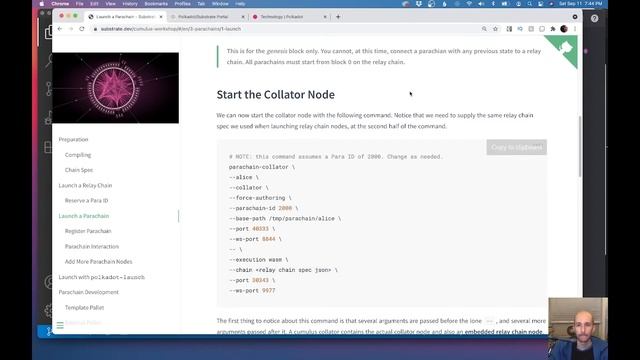Screen dimensions: 640x360
Task: Open Chrome three-dot menu
Action: pyautogui.click(x=575, y=29)
